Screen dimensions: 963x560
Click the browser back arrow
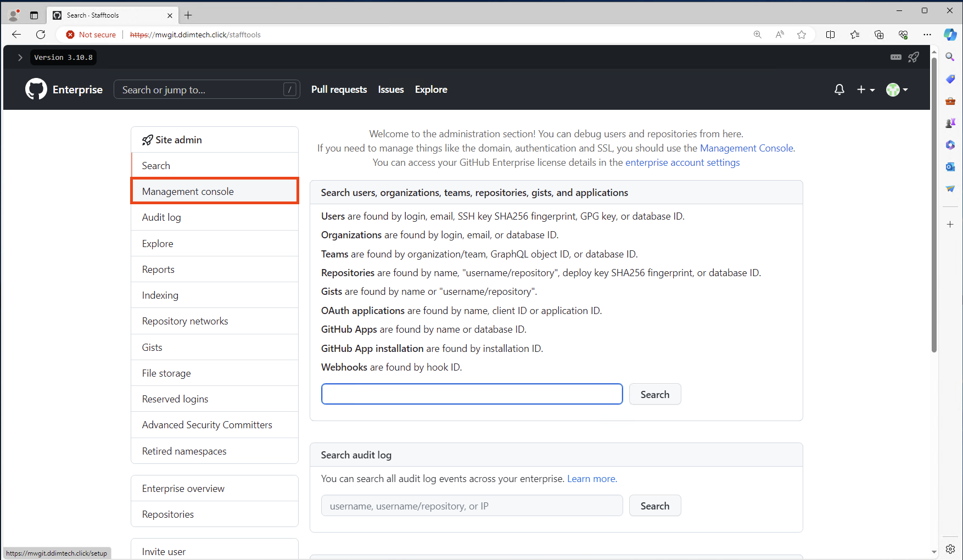(x=16, y=35)
